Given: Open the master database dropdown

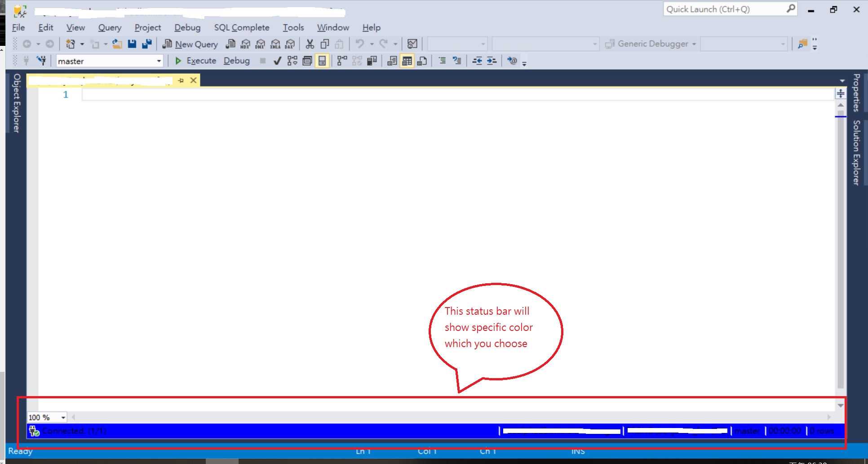Looking at the screenshot, I should coord(159,61).
